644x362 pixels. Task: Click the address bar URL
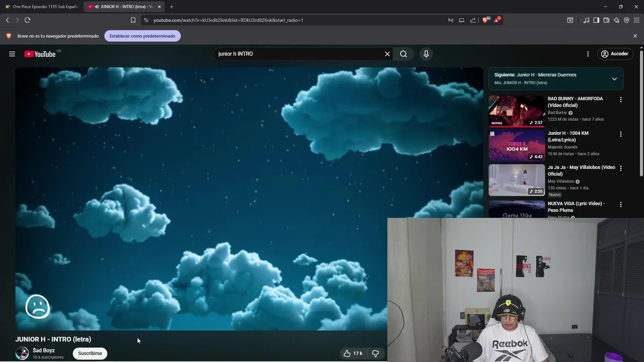(x=228, y=20)
